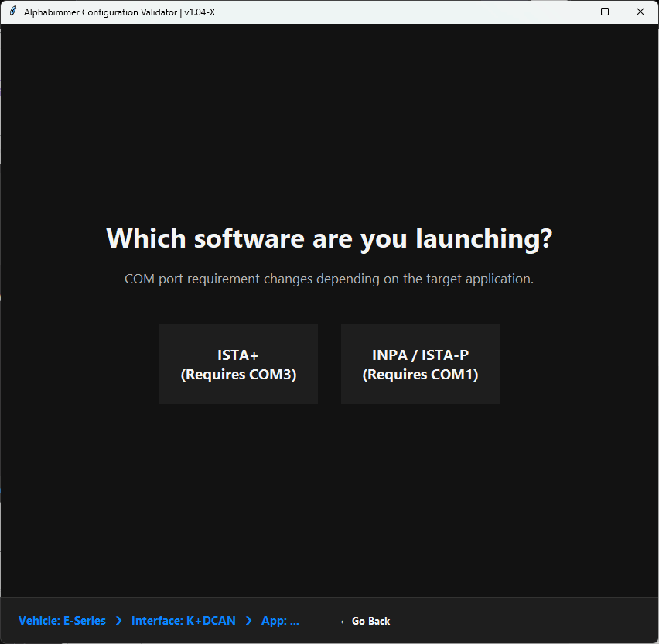Click the heading 'Which software are you launching?'
The width and height of the screenshot is (659, 644).
tap(329, 238)
